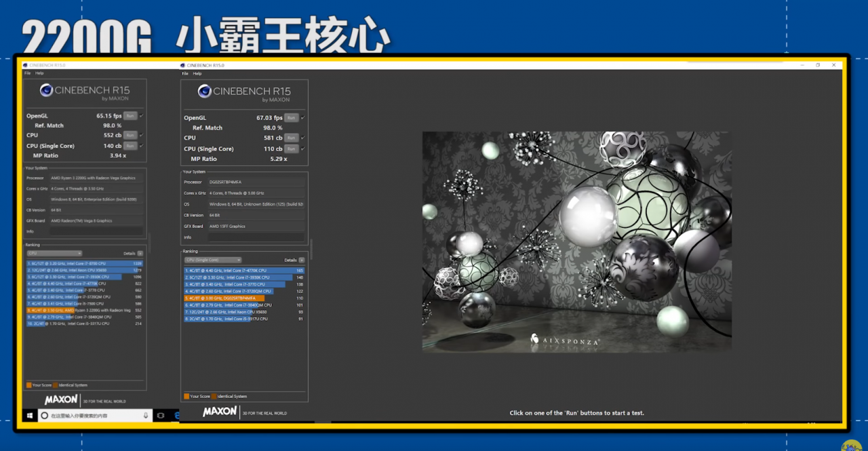Run Single Core test showing 110 cb
This screenshot has width=868, height=451.
point(292,149)
